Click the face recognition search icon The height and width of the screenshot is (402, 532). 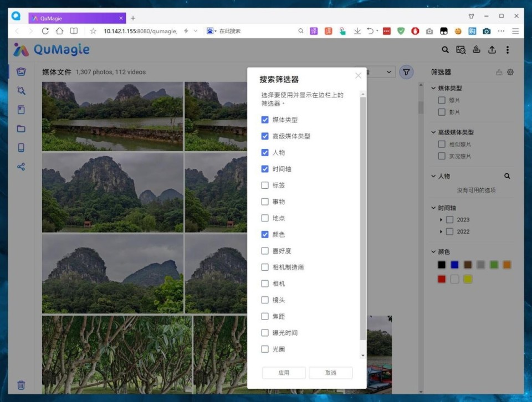461,50
